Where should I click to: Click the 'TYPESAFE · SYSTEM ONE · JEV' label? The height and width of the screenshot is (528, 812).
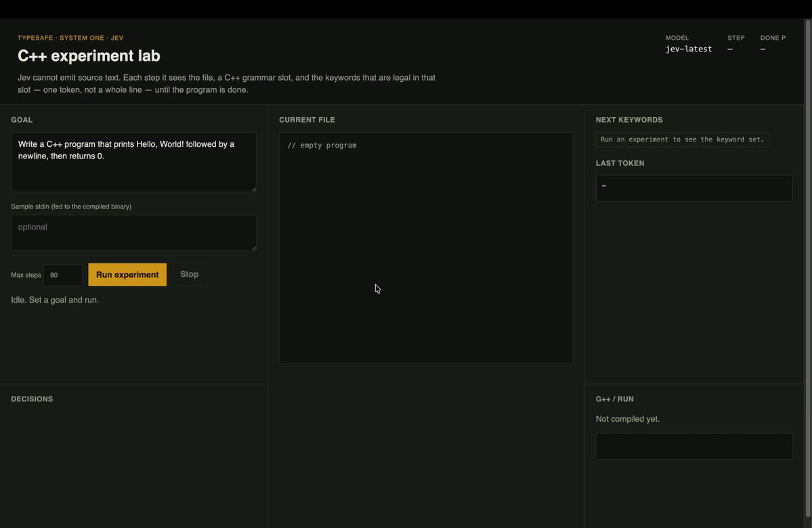(x=70, y=38)
